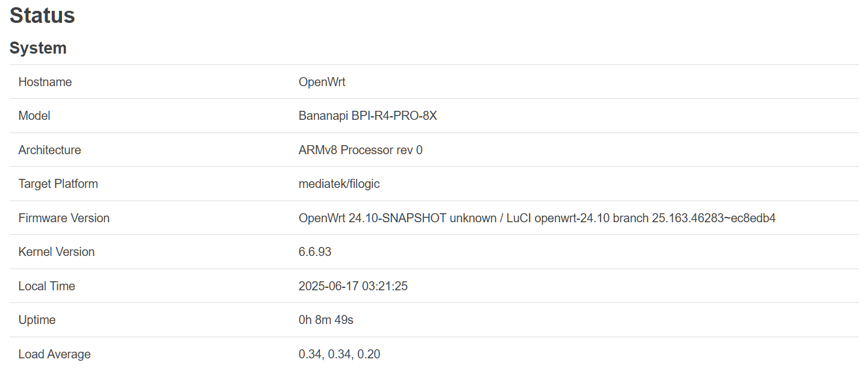
Task: Click the 0h 8m 49s uptime value
Action: click(326, 320)
